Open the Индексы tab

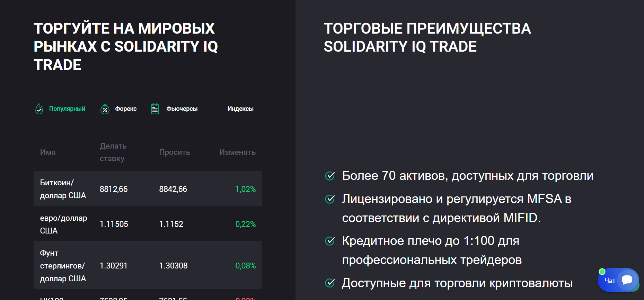pyautogui.click(x=240, y=108)
